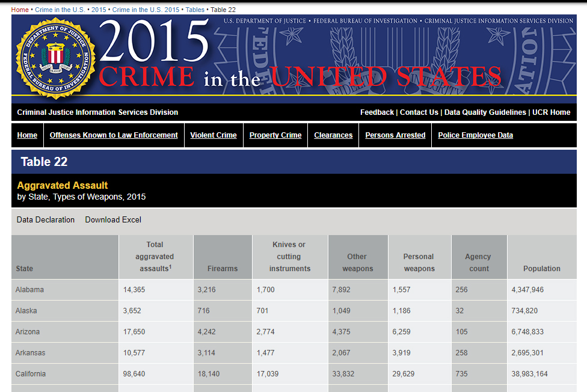
Task: Click California's population 38,983,164
Action: pos(529,373)
